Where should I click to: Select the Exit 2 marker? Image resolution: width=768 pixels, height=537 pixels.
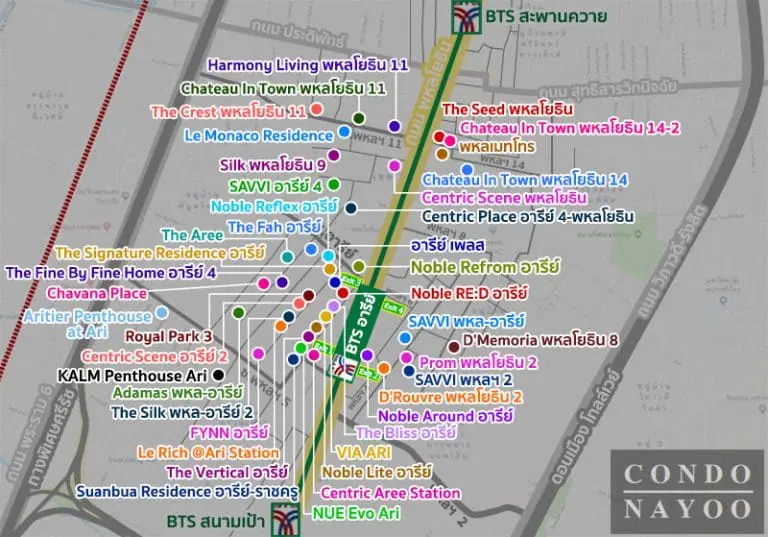(368, 373)
